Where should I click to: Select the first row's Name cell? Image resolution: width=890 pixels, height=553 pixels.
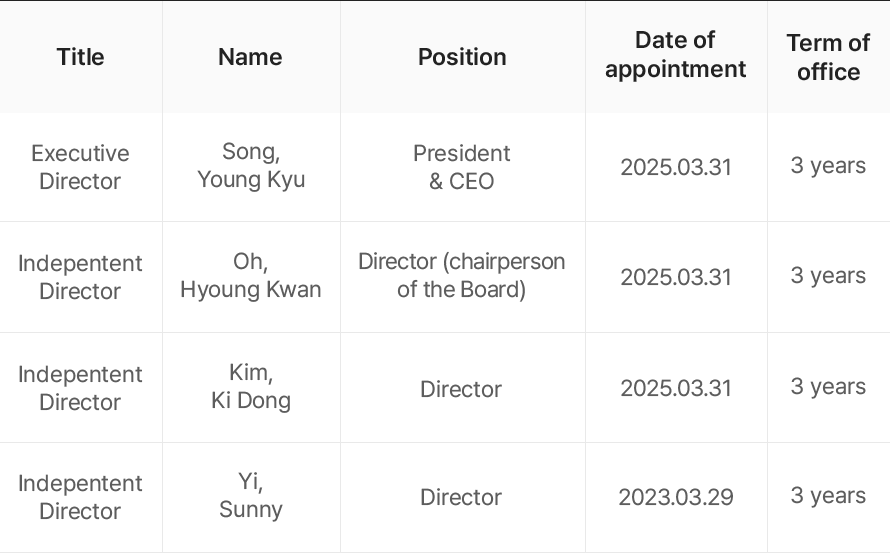(x=251, y=167)
